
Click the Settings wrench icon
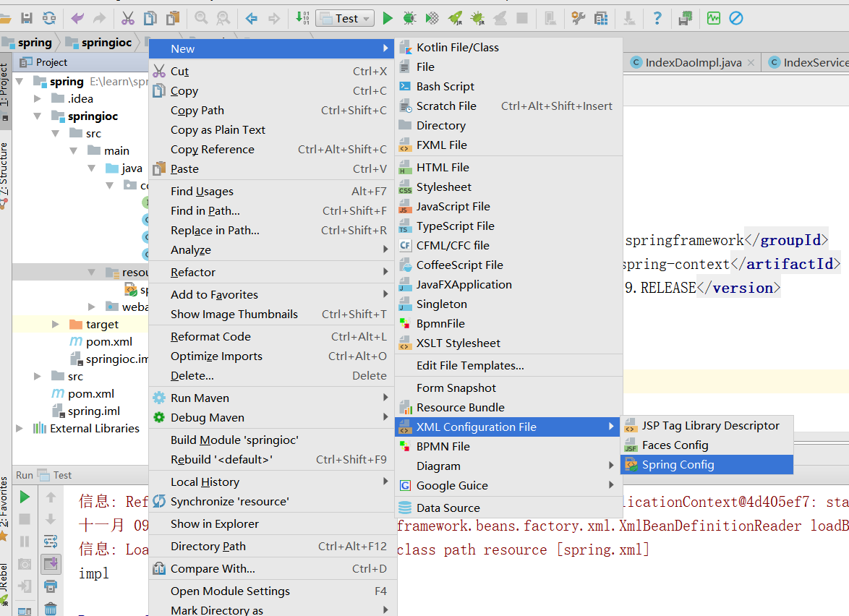(579, 18)
